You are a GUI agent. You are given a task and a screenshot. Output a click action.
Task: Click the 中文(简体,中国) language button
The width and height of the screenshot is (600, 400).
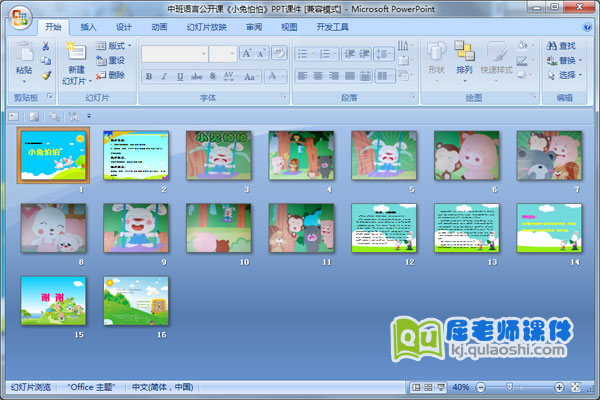click(162, 387)
